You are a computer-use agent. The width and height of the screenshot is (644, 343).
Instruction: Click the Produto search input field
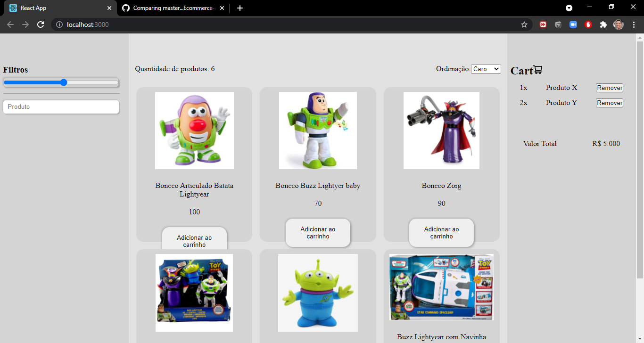(x=61, y=107)
